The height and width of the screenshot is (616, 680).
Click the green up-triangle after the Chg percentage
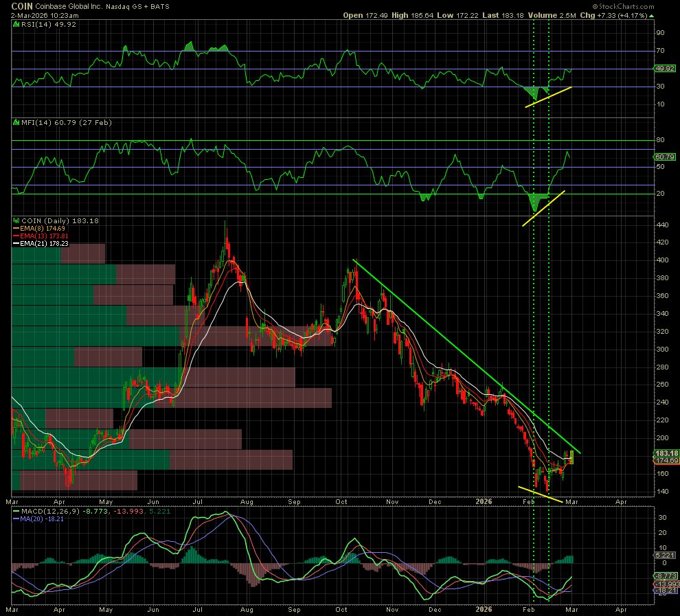651,16
